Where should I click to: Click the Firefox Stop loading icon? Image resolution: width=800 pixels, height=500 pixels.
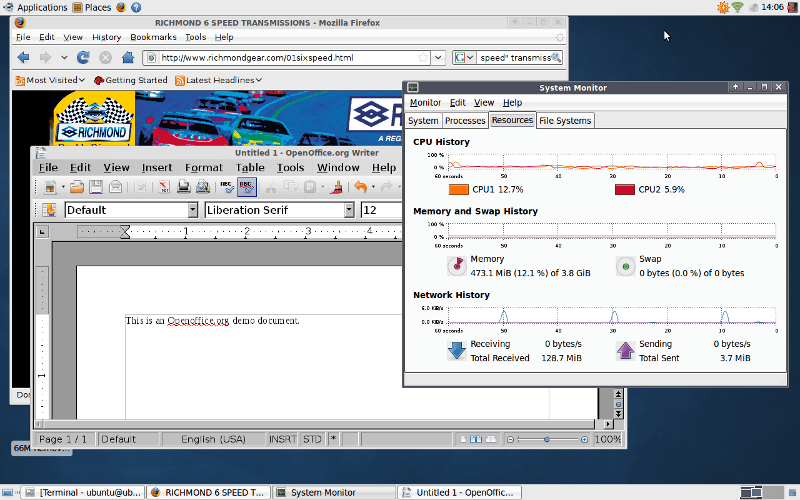(x=106, y=58)
